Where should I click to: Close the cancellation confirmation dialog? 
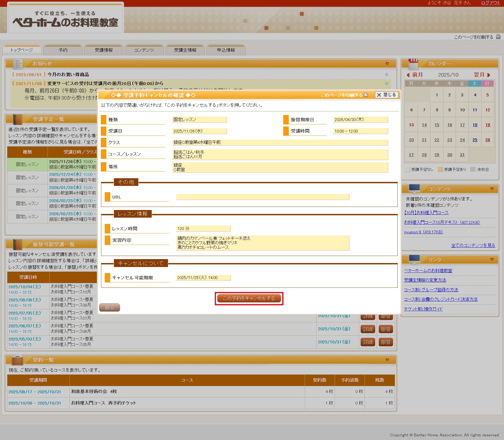click(x=386, y=95)
